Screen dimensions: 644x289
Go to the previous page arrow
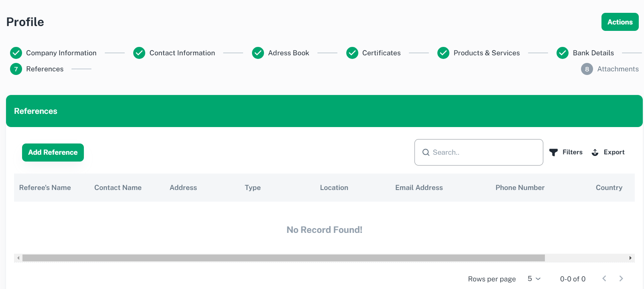click(x=604, y=279)
